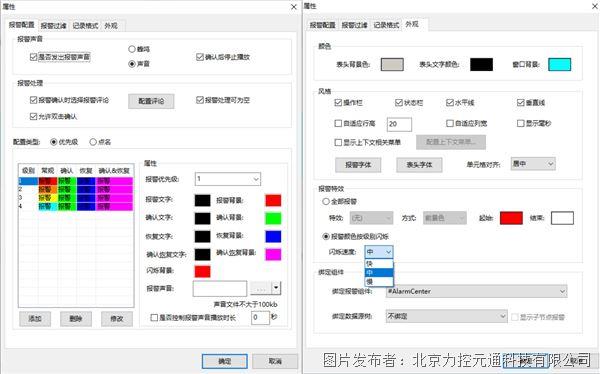Image resolution: width=600 pixels, height=374 pixels.
Task: Click the 修改 button below the table
Action: [x=117, y=318]
